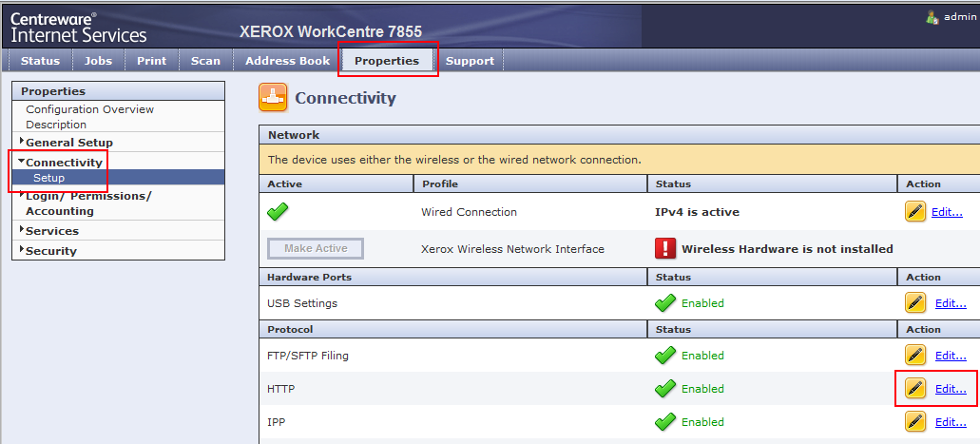The height and width of the screenshot is (444, 980).
Task: Expand the General Setup tree arrow
Action: click(x=22, y=141)
